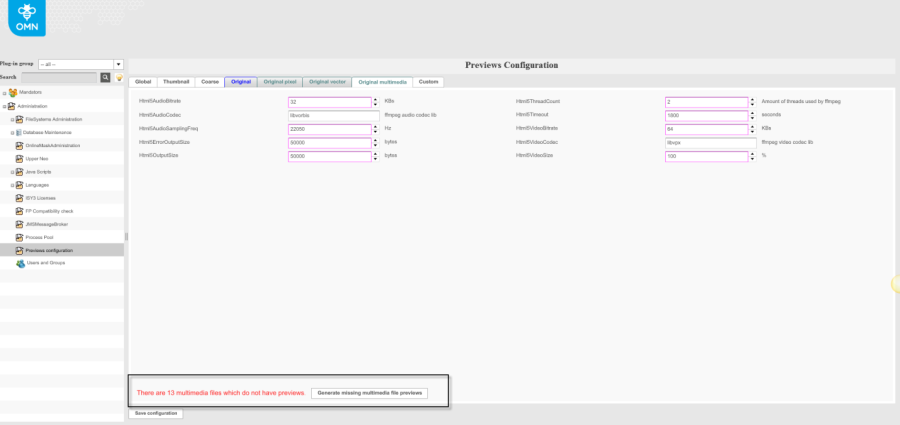Switch to the Coarse tab
The height and width of the screenshot is (425, 900).
[210, 82]
